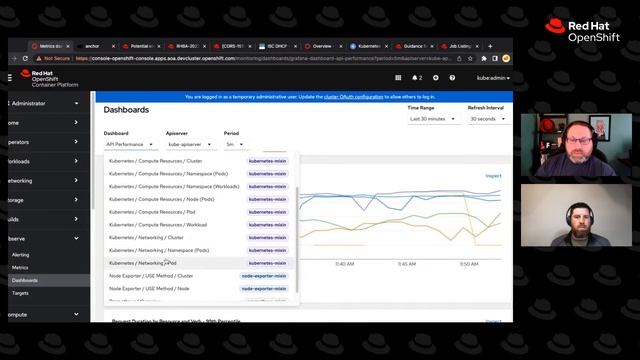Reload the page with browser refresh icon
Image resolution: width=640 pixels, height=360 pixels.
25,58
